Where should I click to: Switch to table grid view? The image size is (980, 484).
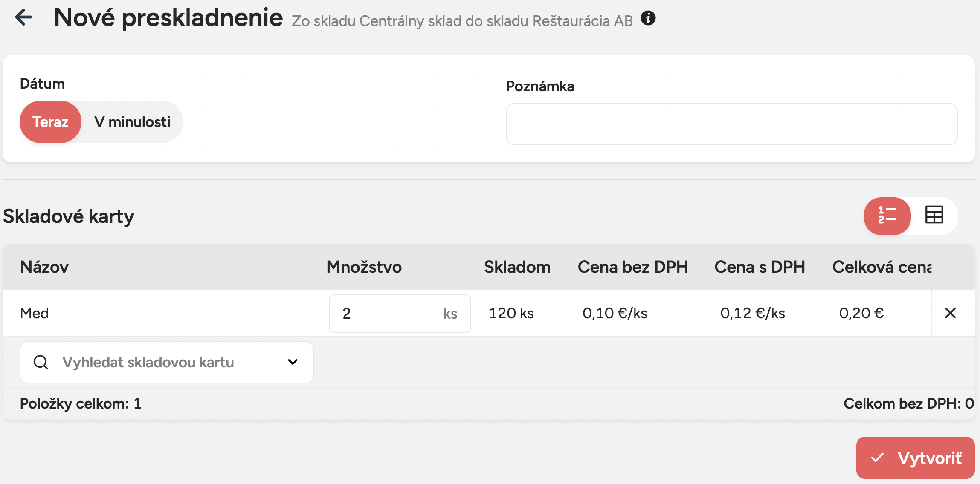coord(934,215)
